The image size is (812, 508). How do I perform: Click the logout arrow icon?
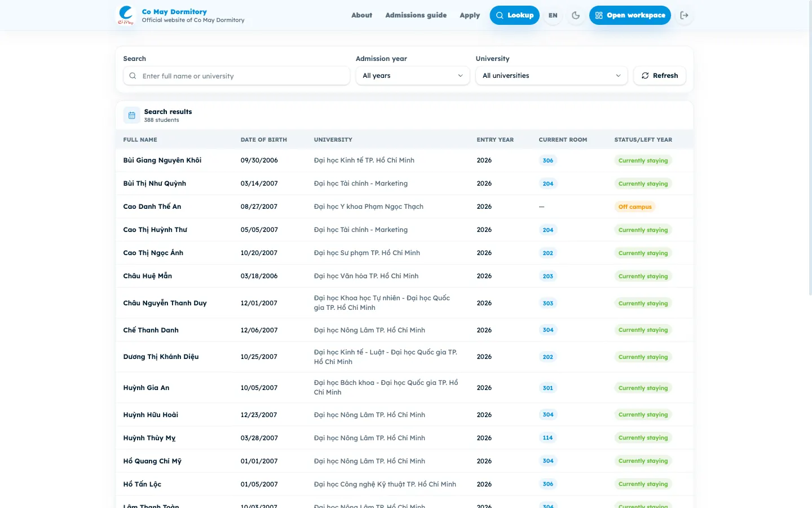[684, 15]
